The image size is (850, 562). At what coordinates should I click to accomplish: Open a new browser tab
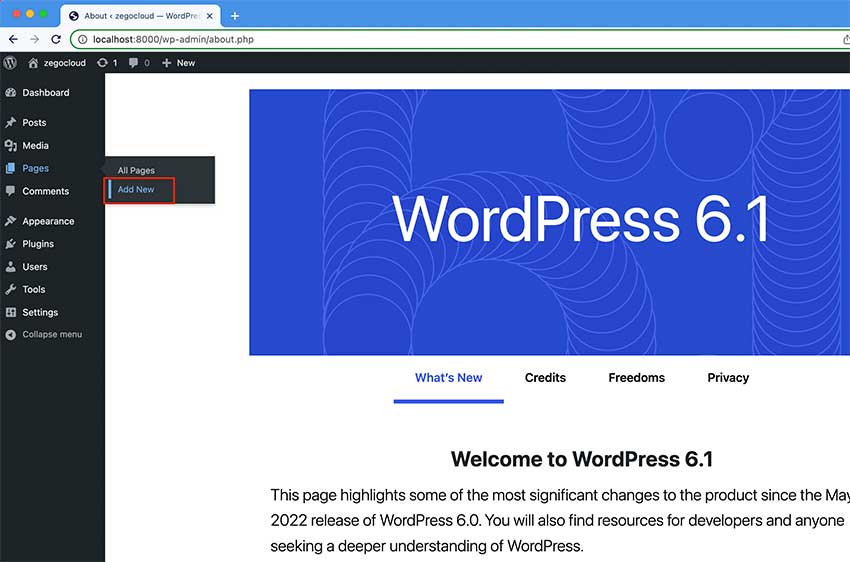[x=235, y=16]
